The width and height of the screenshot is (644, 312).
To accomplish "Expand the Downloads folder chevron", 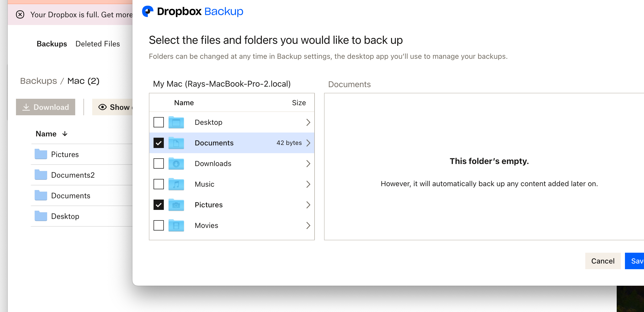I will 308,163.
